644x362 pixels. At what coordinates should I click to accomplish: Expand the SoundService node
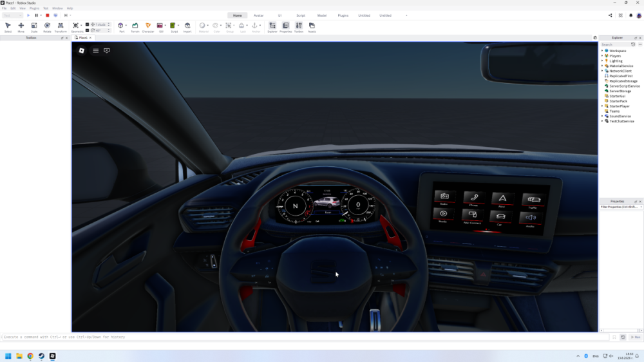[602, 116]
